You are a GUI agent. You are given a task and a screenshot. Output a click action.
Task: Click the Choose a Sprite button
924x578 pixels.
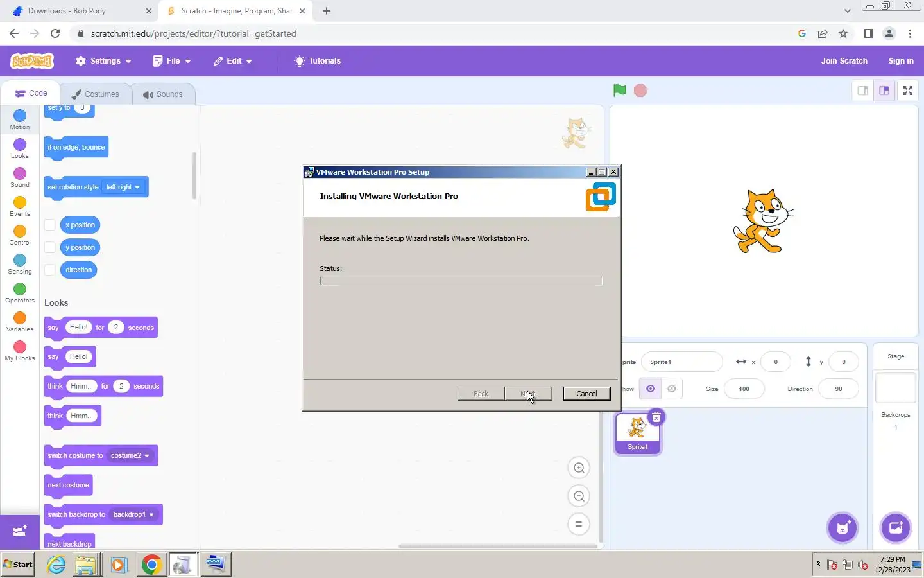point(843,528)
